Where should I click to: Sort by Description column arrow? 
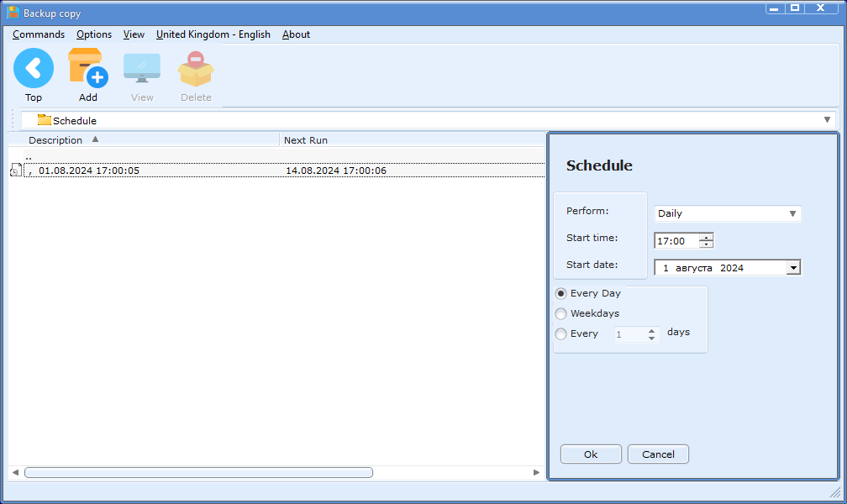coord(95,139)
